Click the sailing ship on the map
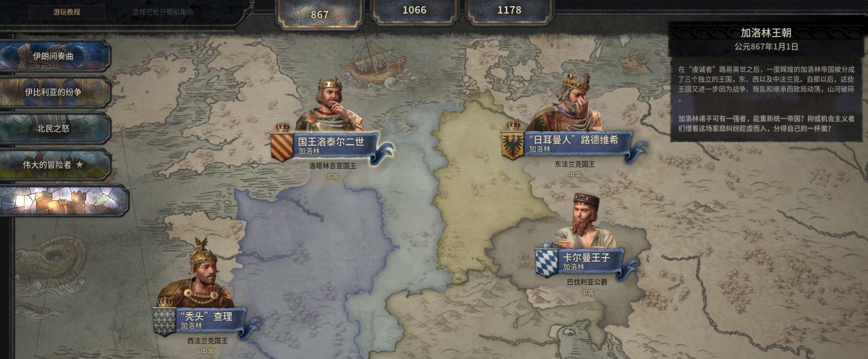The height and width of the screenshot is (359, 868). pos(370,60)
